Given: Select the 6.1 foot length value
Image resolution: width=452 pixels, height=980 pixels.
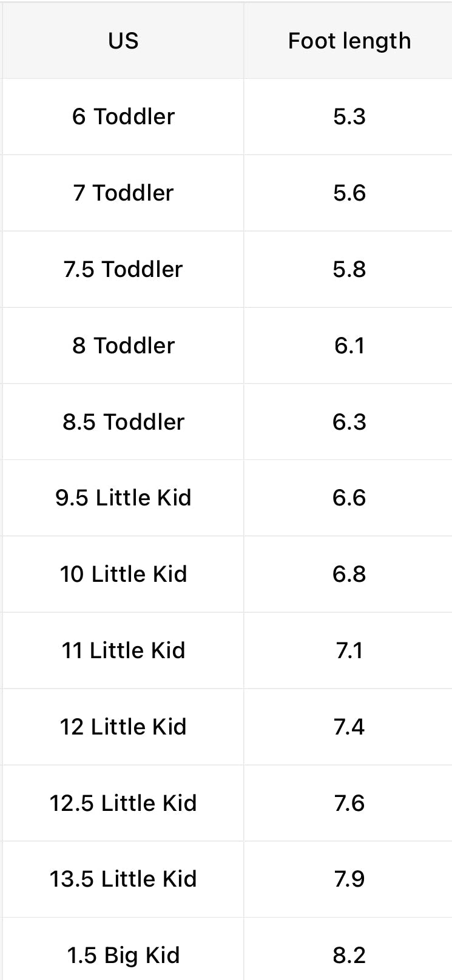Looking at the screenshot, I should pyautogui.click(x=349, y=345).
